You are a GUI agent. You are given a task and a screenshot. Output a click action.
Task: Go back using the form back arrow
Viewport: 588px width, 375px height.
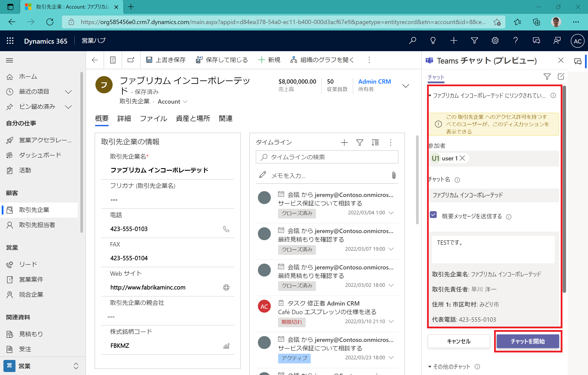95,60
